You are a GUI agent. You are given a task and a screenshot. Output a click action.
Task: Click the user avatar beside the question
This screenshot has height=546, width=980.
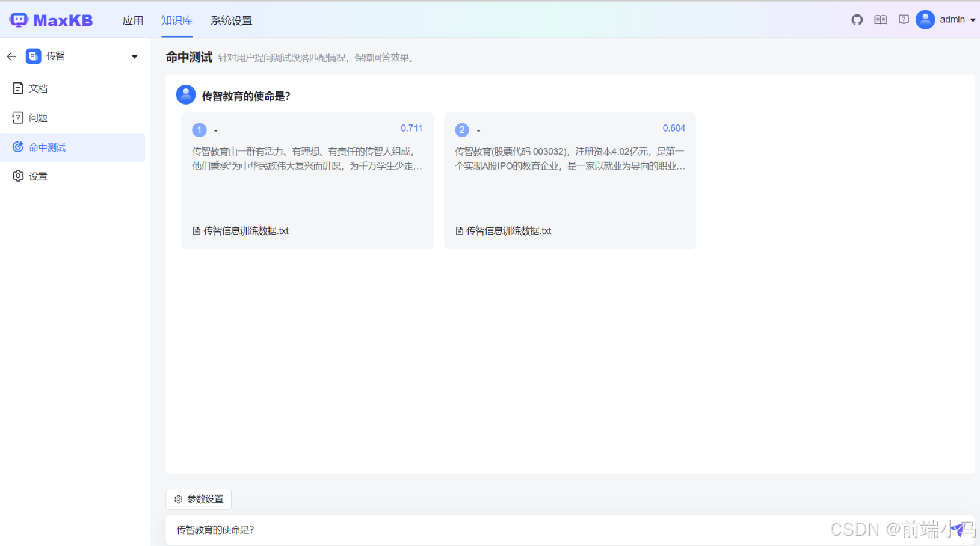(x=186, y=94)
